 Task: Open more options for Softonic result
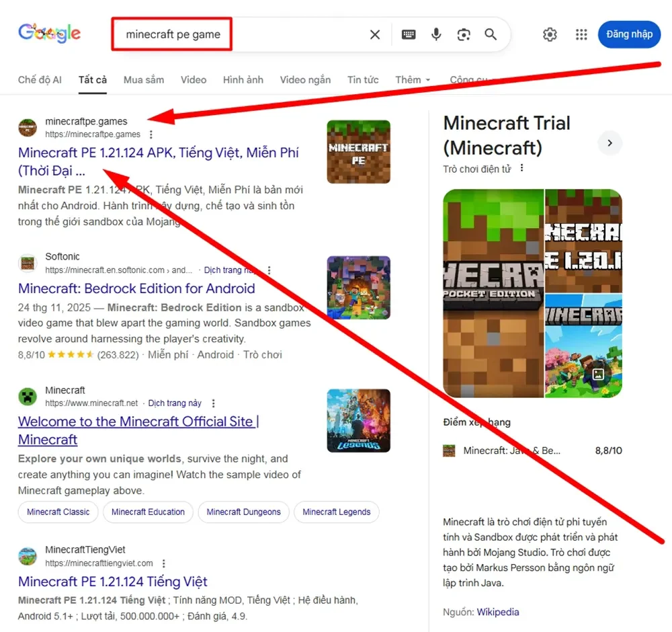tap(269, 270)
